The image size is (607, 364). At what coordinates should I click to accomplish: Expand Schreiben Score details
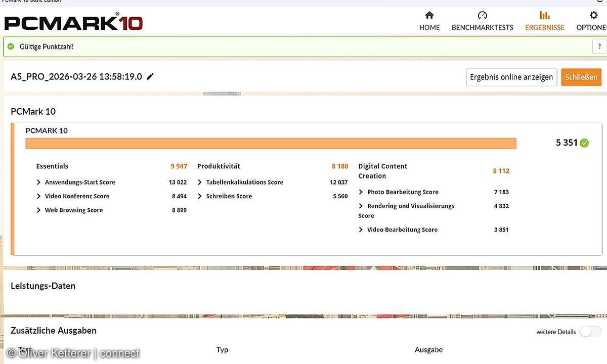200,196
